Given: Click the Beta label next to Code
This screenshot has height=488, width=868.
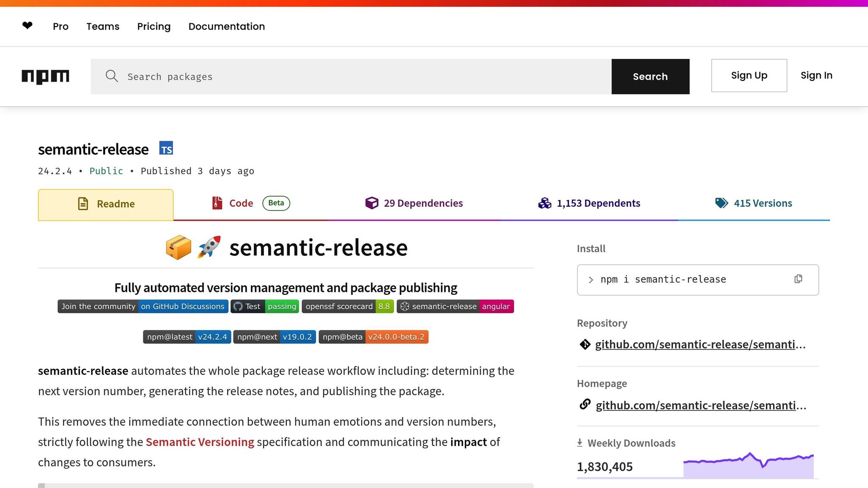Looking at the screenshot, I should pos(276,203).
